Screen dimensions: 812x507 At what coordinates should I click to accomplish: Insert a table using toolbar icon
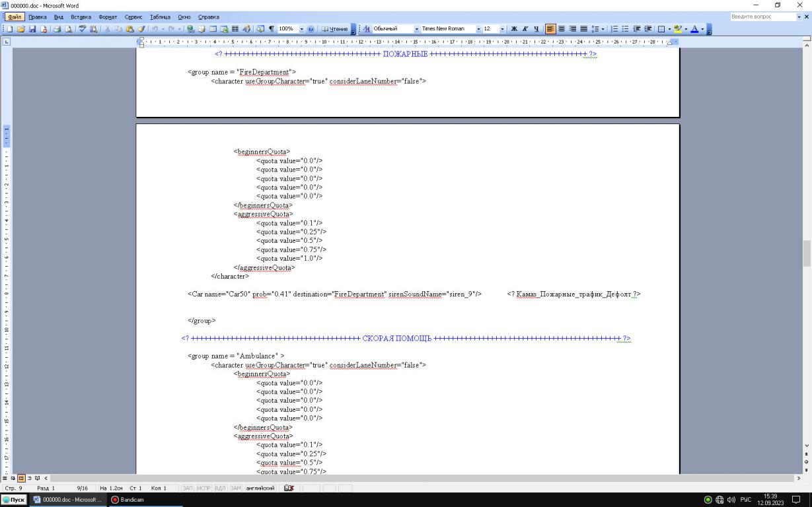(215, 29)
